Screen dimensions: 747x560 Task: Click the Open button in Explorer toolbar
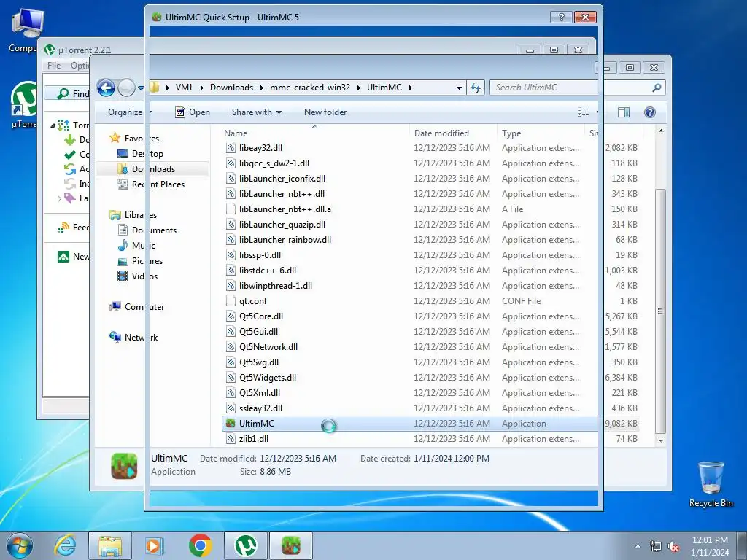(193, 112)
